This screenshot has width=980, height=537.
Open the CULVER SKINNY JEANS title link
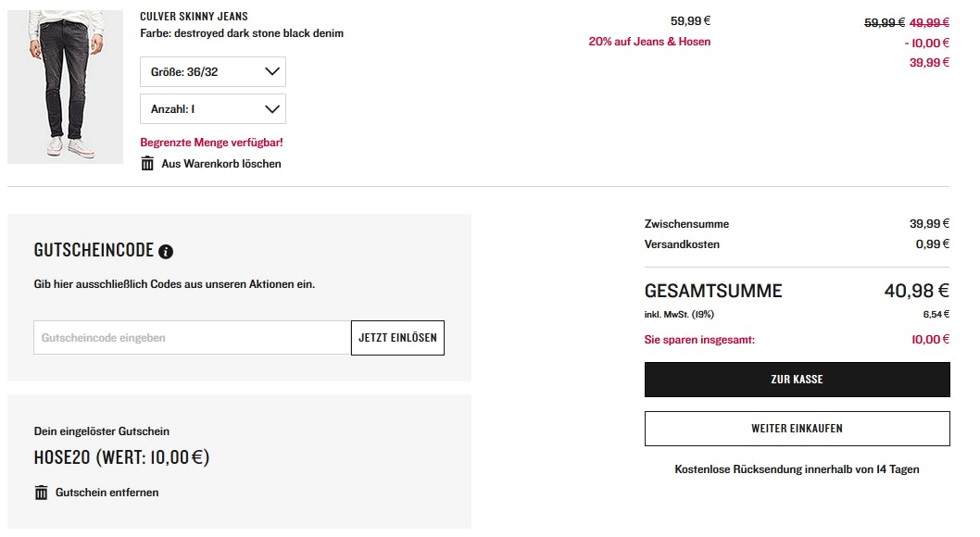pyautogui.click(x=194, y=17)
